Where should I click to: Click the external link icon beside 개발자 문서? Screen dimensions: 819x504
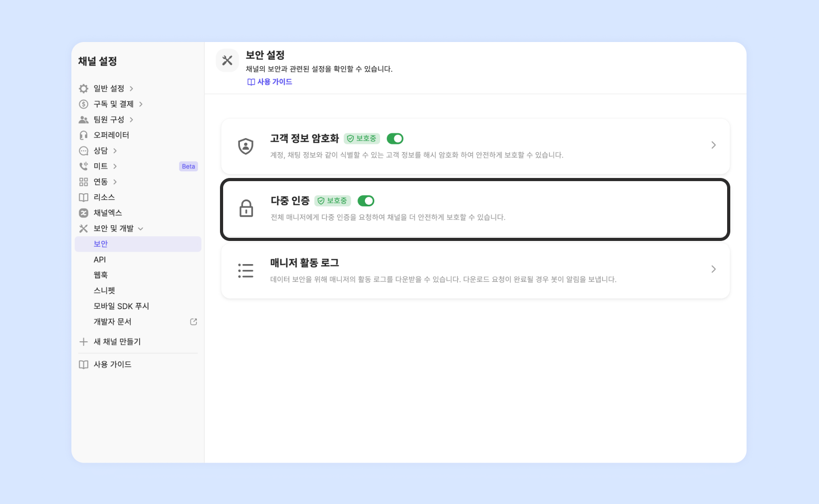click(193, 322)
